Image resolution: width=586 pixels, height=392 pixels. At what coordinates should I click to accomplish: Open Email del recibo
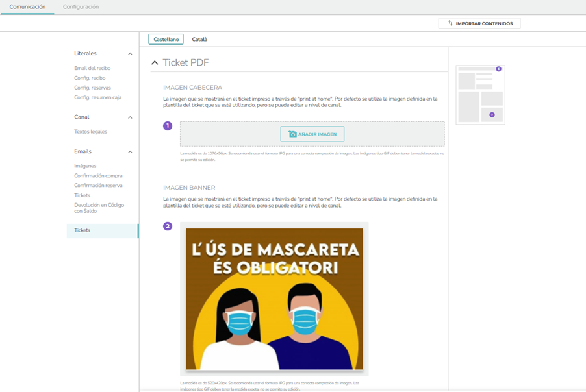92,68
